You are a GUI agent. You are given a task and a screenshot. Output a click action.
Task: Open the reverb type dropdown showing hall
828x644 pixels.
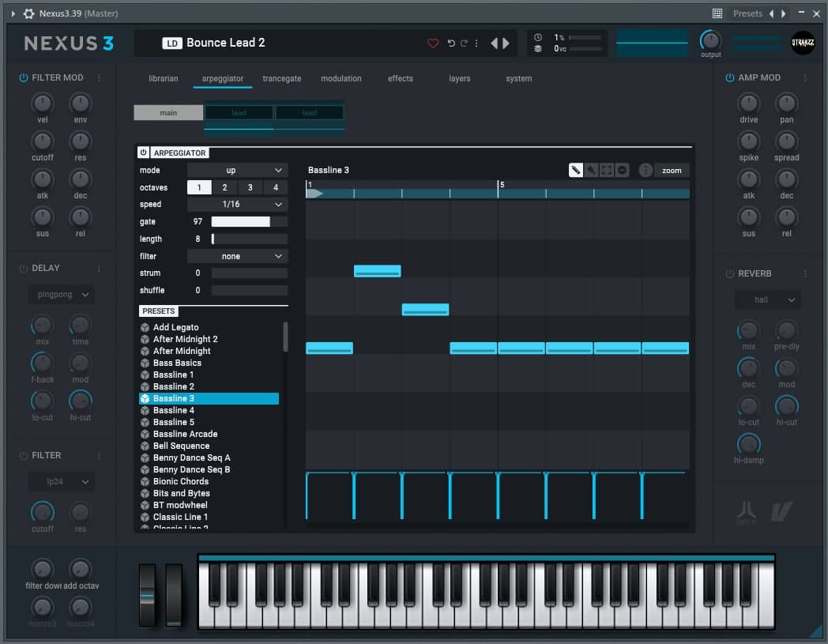768,299
